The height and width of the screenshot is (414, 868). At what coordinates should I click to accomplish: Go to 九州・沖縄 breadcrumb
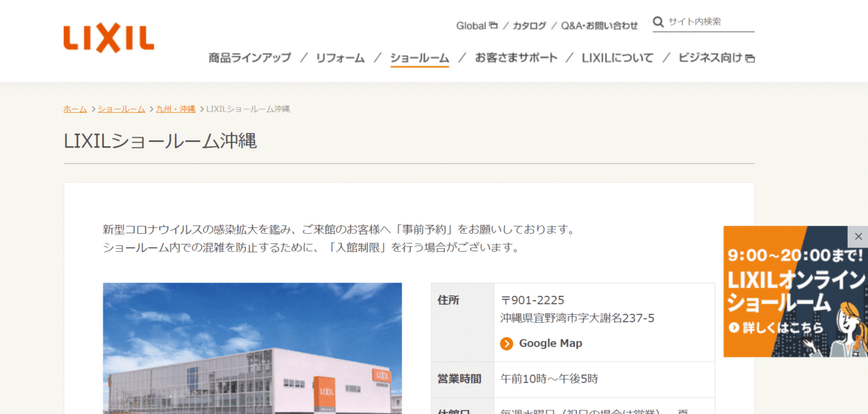pos(176,109)
